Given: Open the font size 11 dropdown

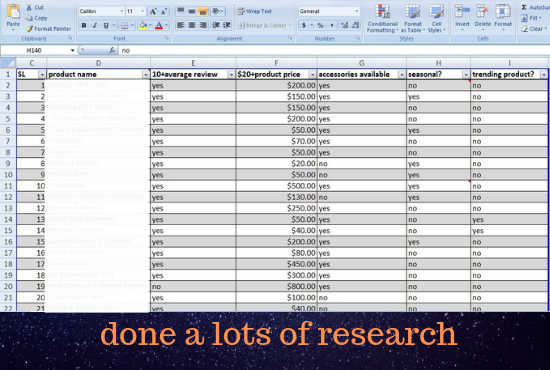Looking at the screenshot, I should [142, 11].
